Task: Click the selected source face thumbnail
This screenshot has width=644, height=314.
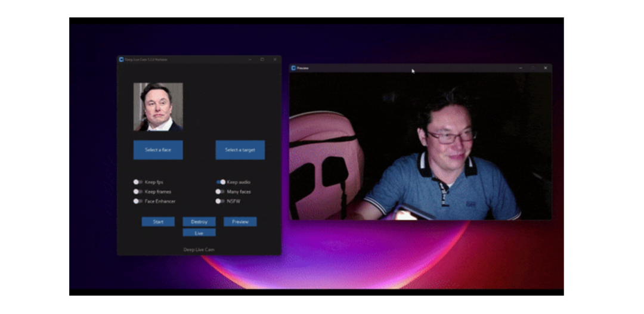Action: 158,107
